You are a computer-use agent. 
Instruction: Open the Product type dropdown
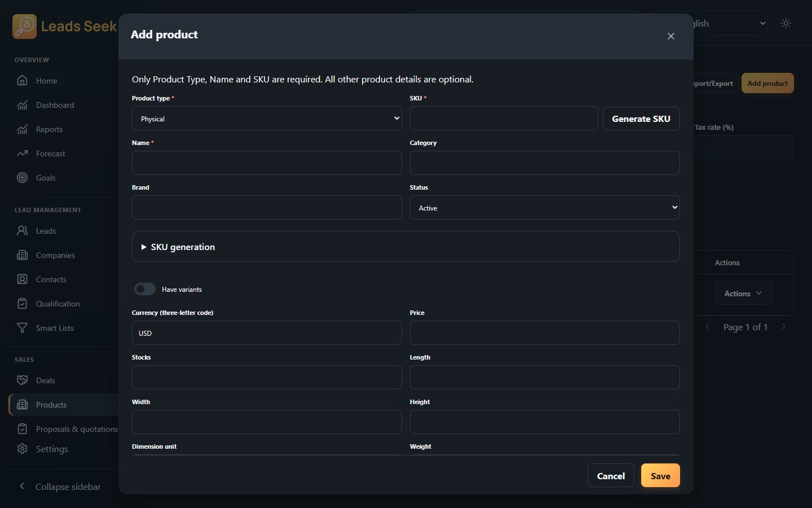click(x=267, y=119)
